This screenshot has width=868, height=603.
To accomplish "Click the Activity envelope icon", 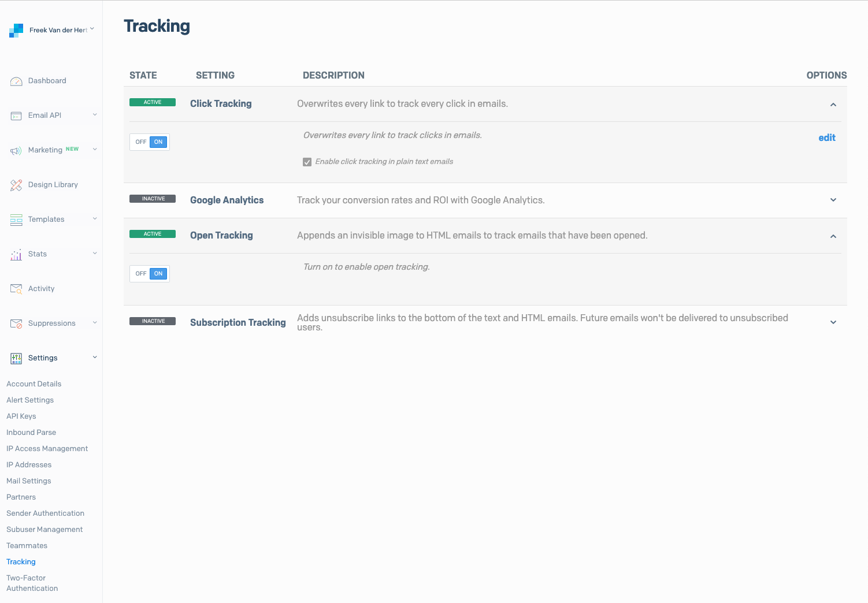I will point(16,289).
